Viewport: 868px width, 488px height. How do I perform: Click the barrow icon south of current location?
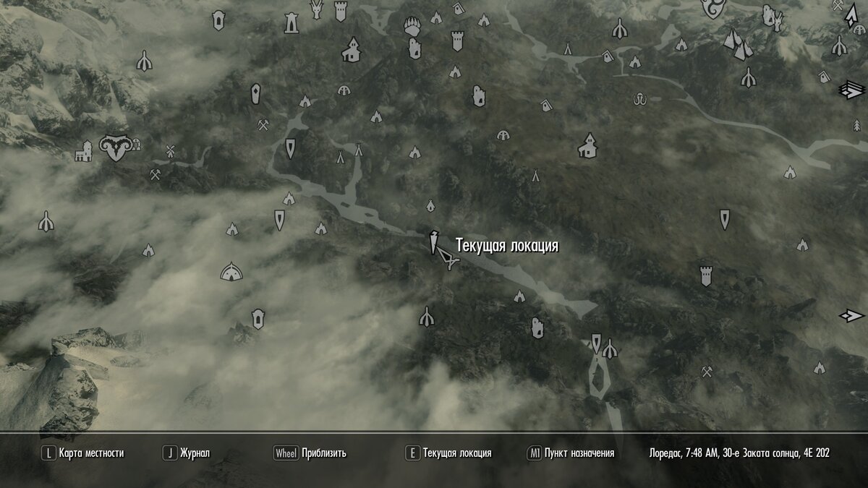click(x=427, y=317)
